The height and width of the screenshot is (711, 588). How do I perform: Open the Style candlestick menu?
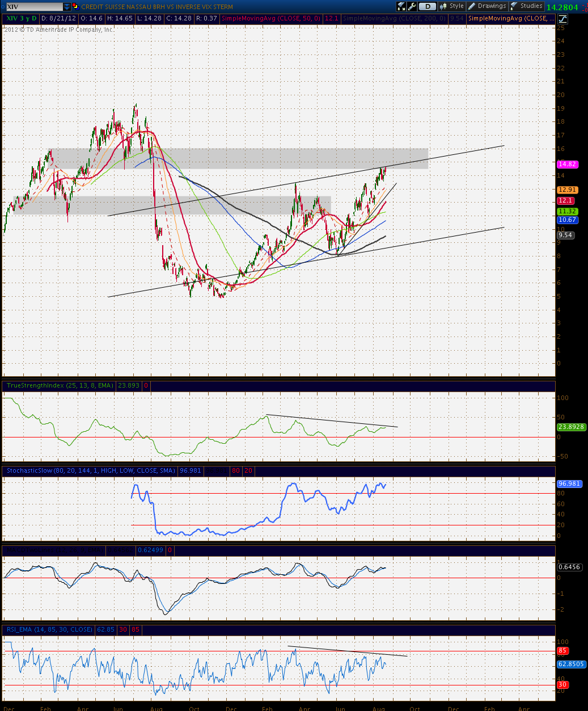pos(452,6)
